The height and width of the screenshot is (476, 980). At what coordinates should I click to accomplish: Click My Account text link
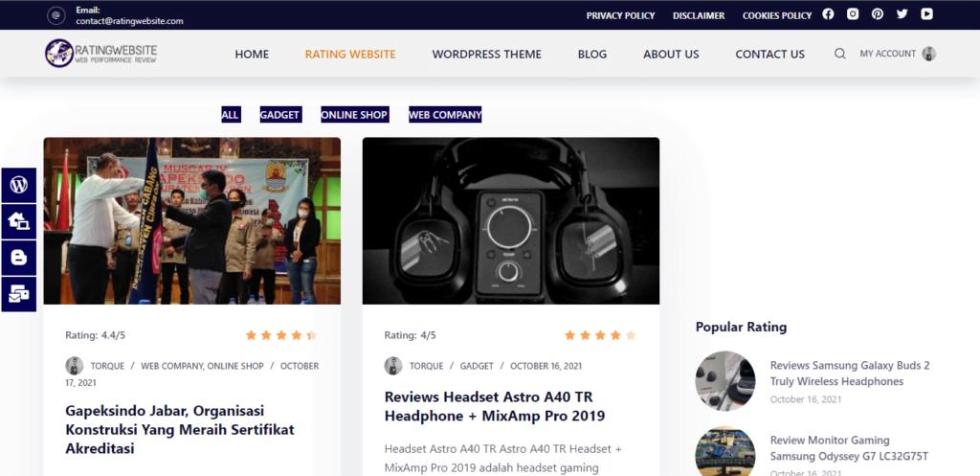(x=887, y=54)
